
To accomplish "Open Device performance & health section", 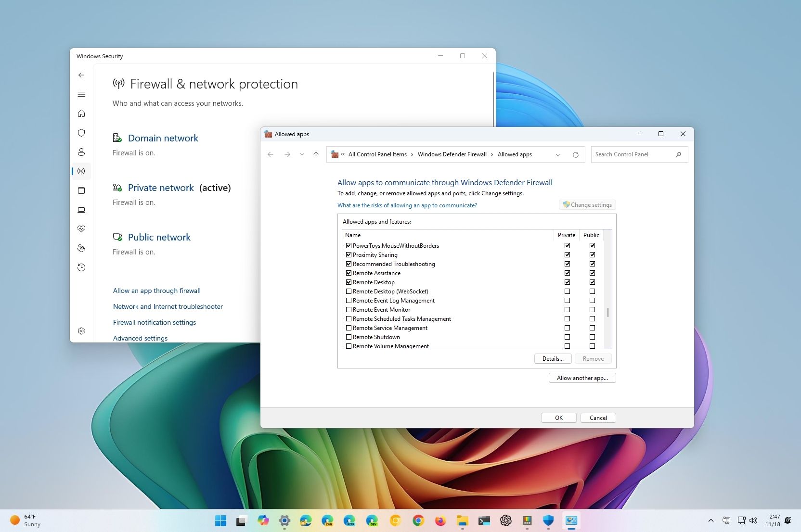I will click(x=81, y=229).
